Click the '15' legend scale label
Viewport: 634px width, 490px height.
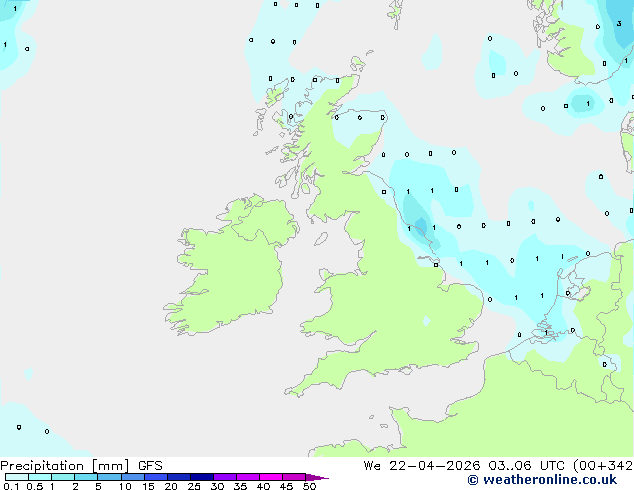[148, 486]
